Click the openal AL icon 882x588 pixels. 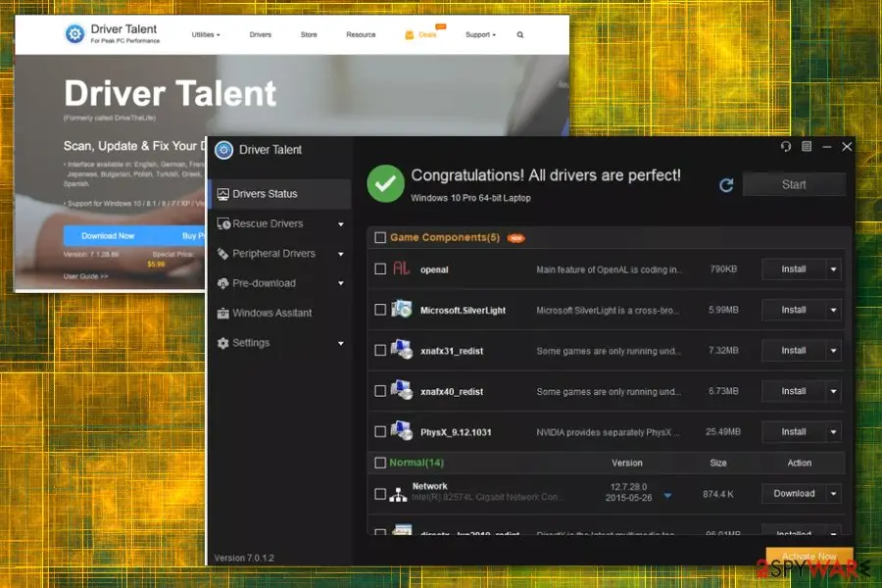401,269
